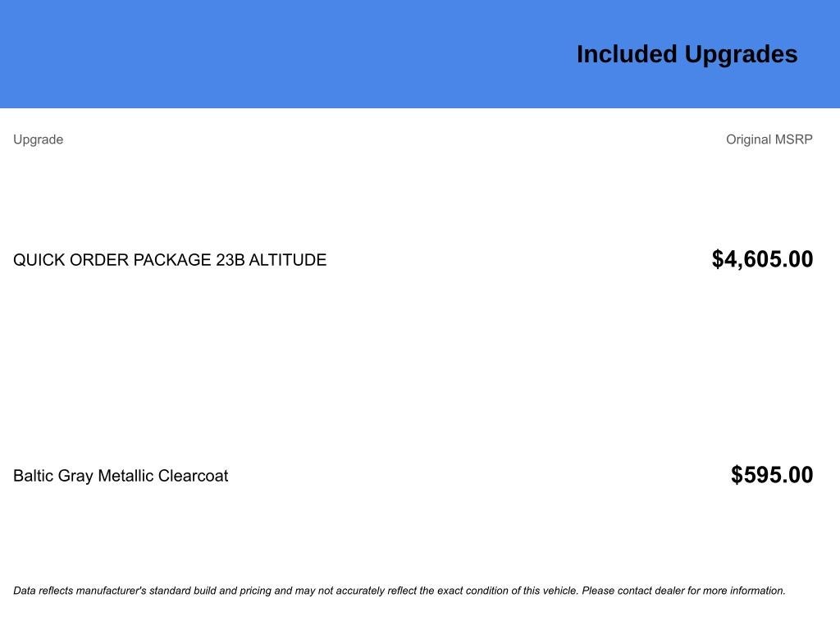
Task: Select the Original MSRP column header
Action: point(769,139)
